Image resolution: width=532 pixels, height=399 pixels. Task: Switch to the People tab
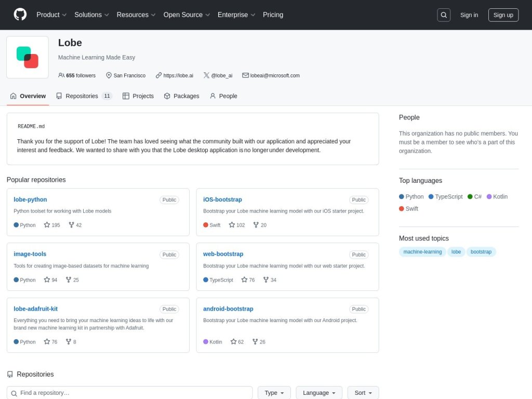click(x=223, y=96)
